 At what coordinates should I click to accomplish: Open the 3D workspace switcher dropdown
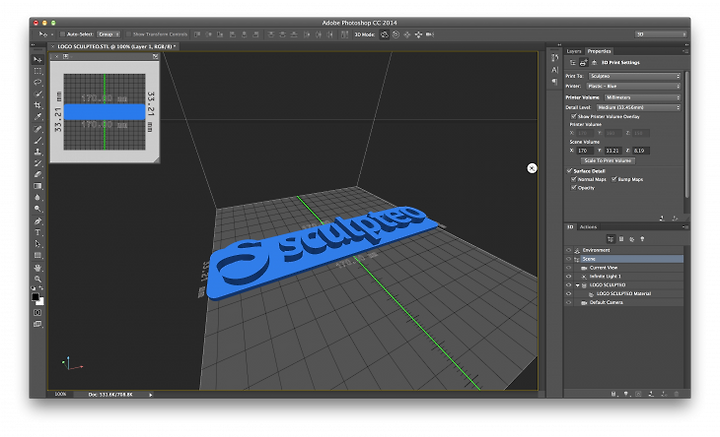pos(661,34)
